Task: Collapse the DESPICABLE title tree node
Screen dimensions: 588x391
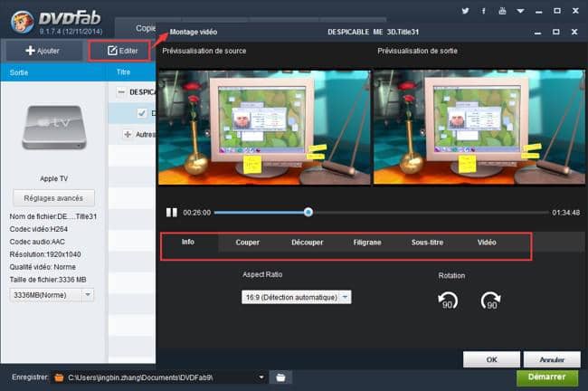Action: tap(121, 92)
